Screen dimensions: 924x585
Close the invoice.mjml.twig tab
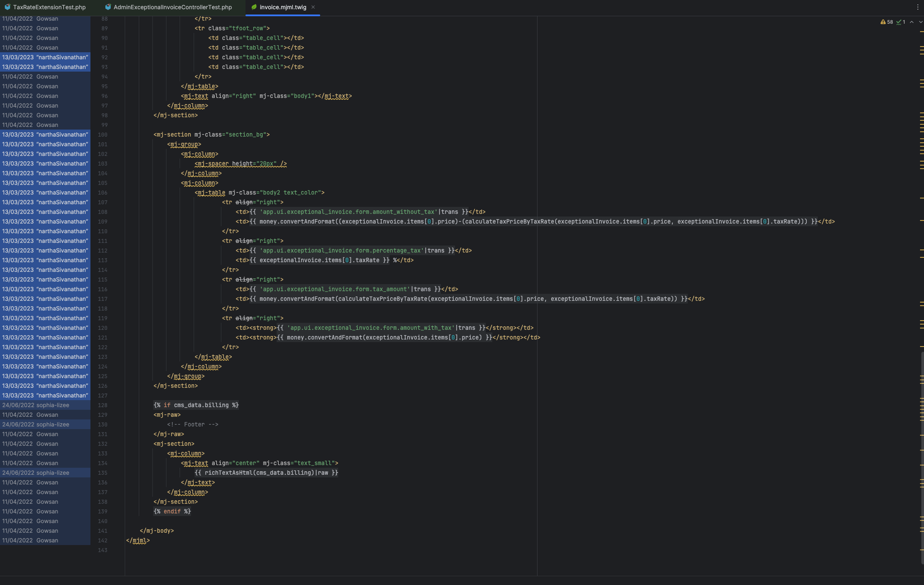[313, 7]
